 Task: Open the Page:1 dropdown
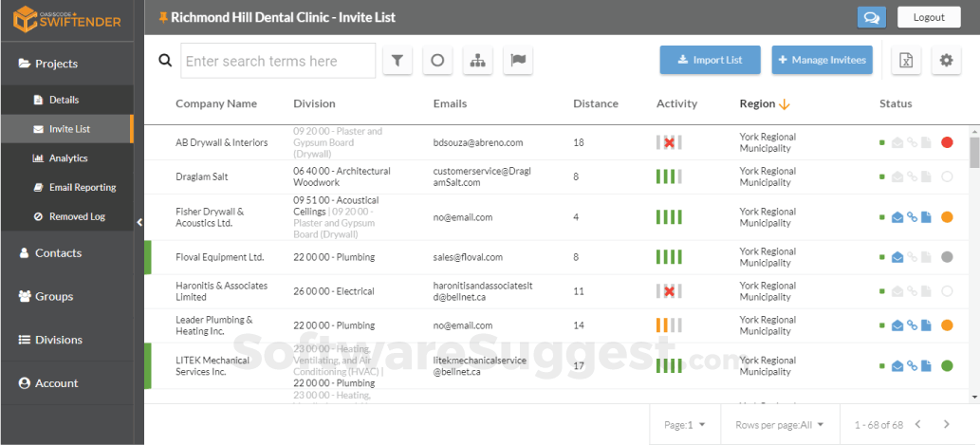click(684, 424)
